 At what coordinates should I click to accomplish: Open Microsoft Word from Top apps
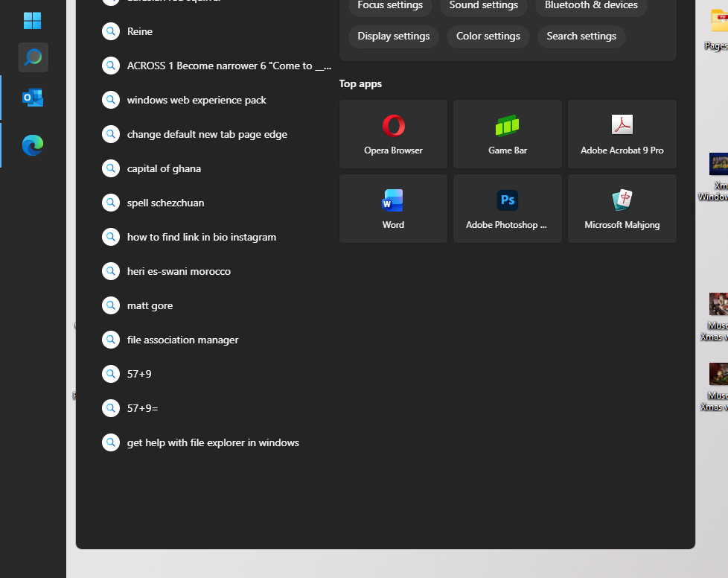click(393, 209)
